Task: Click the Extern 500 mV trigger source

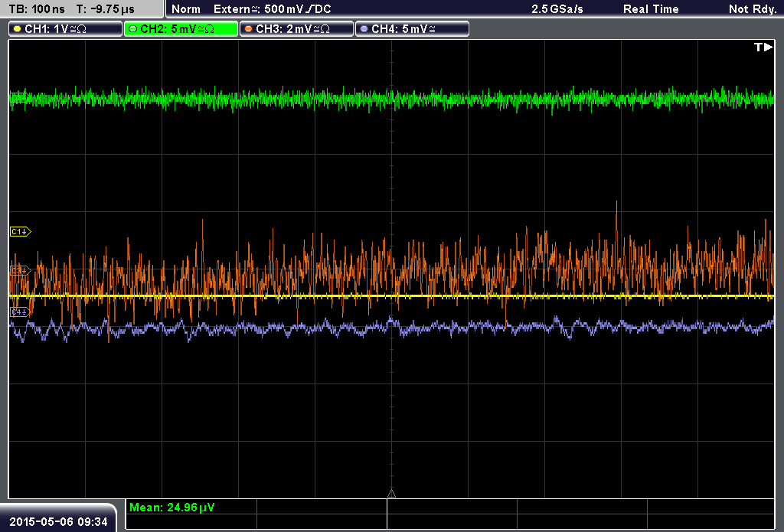Action: pyautogui.click(x=272, y=9)
